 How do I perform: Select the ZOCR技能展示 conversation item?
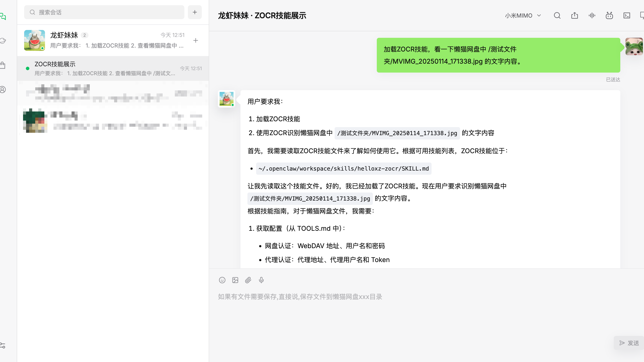click(x=113, y=68)
